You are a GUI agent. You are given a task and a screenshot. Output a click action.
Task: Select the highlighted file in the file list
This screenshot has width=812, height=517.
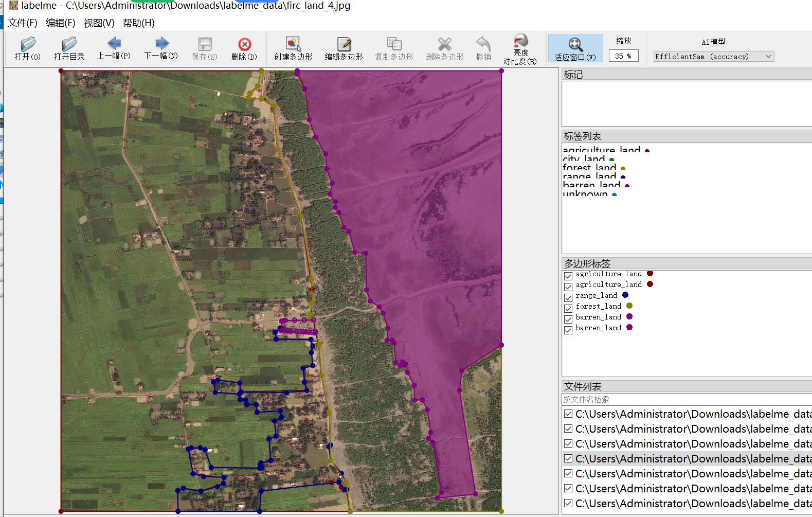689,458
